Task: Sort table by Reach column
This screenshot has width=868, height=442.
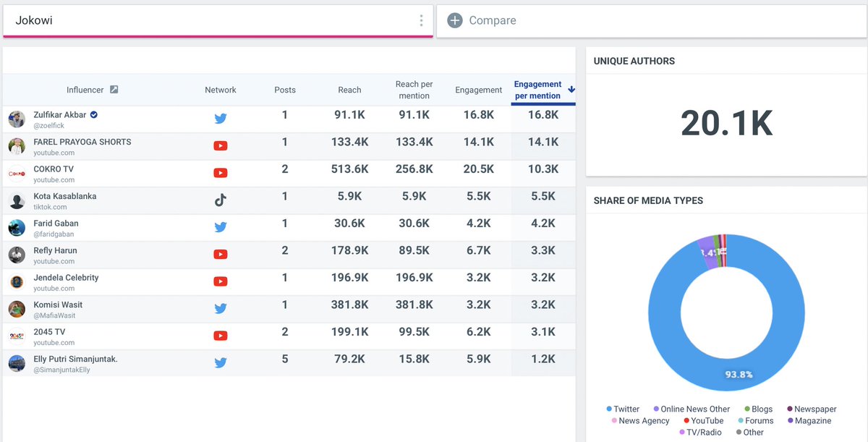Action: click(x=349, y=90)
